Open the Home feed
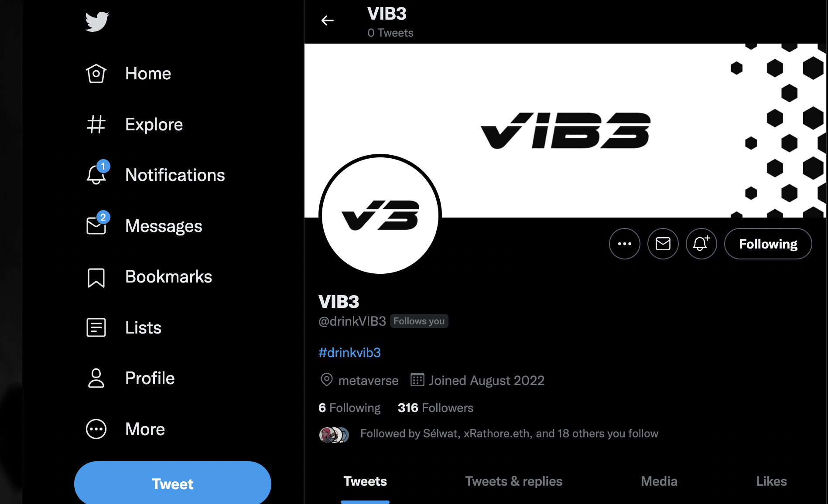 [x=147, y=73]
